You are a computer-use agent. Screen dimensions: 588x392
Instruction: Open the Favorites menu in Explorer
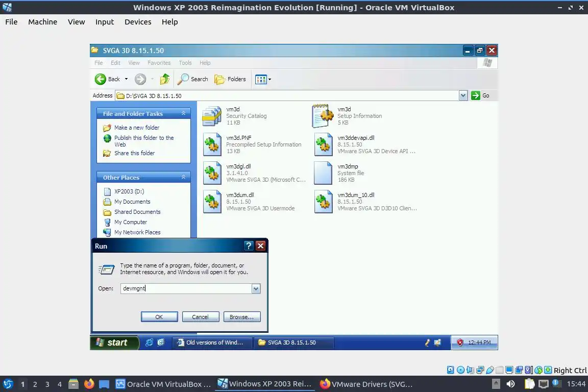[x=159, y=63]
